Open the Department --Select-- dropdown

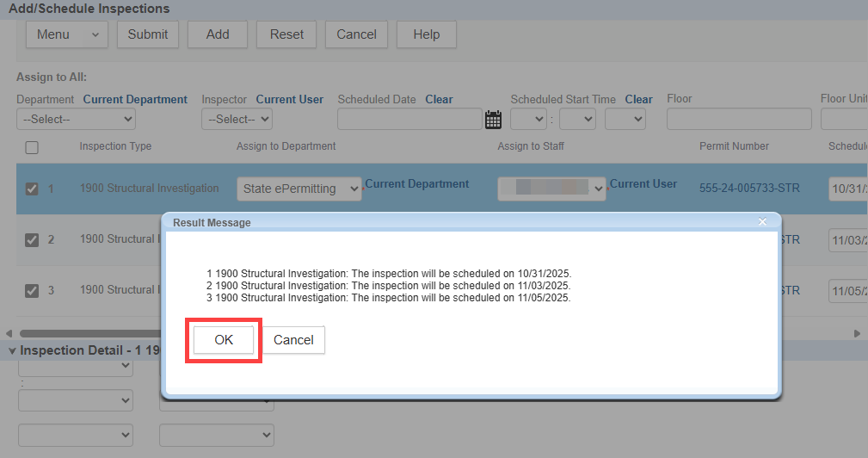pyautogui.click(x=76, y=119)
